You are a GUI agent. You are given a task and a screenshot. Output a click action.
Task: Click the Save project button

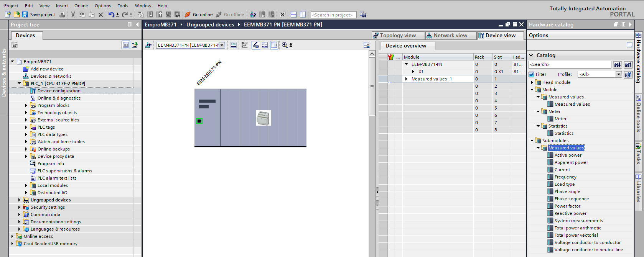(38, 15)
